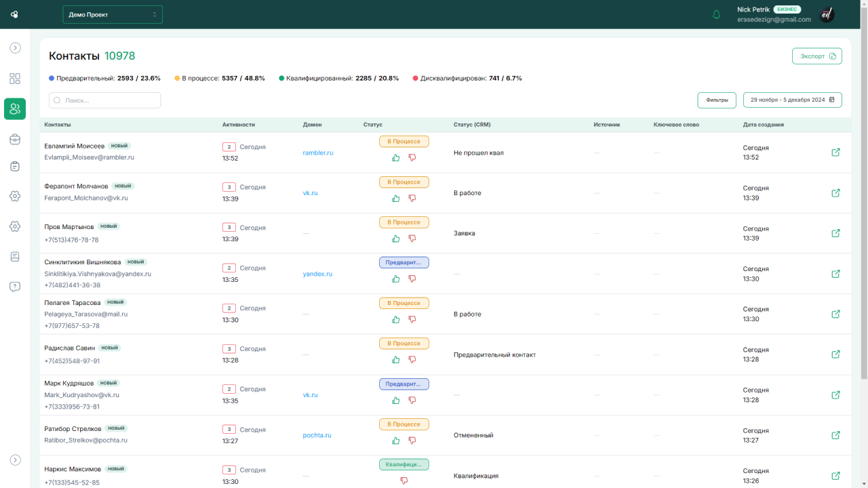Open the date range picker 29 ноября - 5 декабря

[x=792, y=100]
